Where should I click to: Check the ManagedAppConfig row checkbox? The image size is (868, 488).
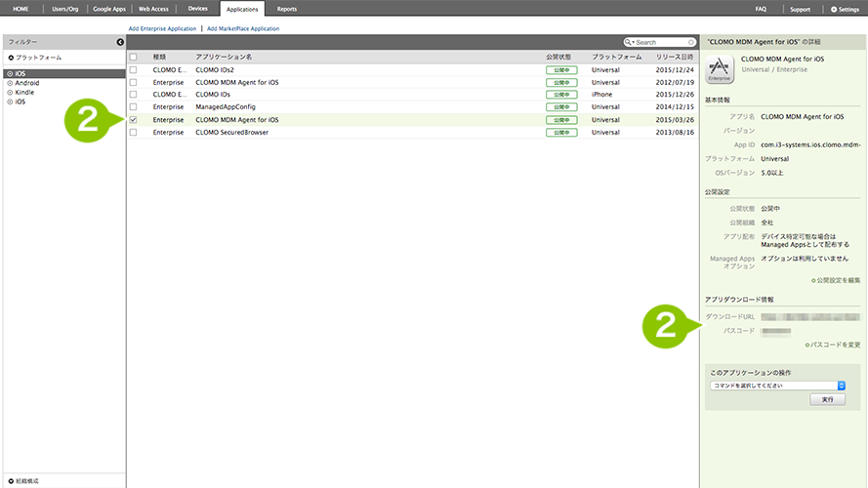(133, 106)
